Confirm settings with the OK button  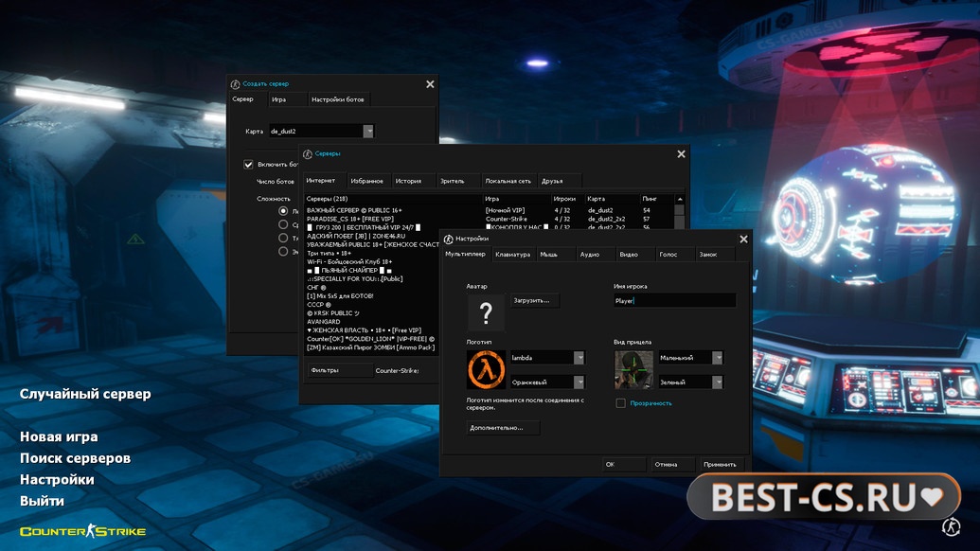tap(624, 464)
